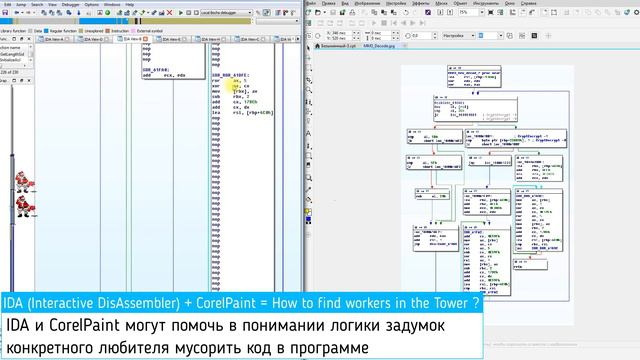Screen dimensions: 640x360
Task: Click the full-screen preview icon in CorelPaint
Action: [491, 13]
